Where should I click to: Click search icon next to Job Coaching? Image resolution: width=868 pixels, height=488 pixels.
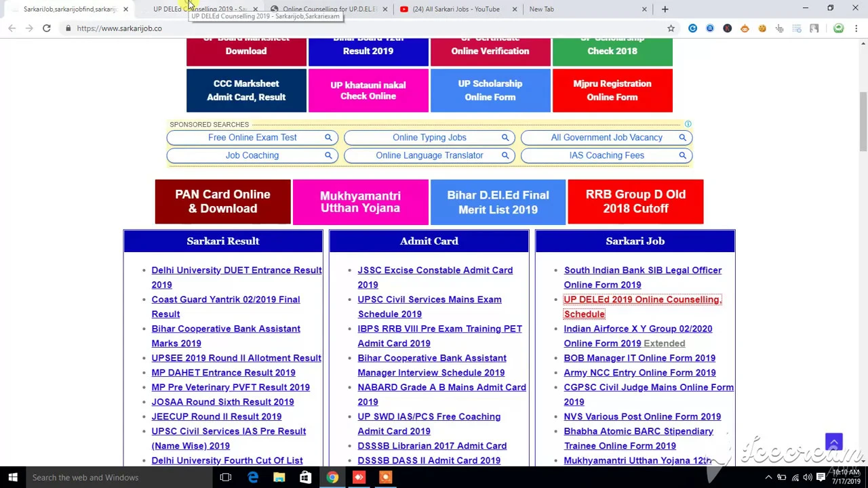pos(328,155)
